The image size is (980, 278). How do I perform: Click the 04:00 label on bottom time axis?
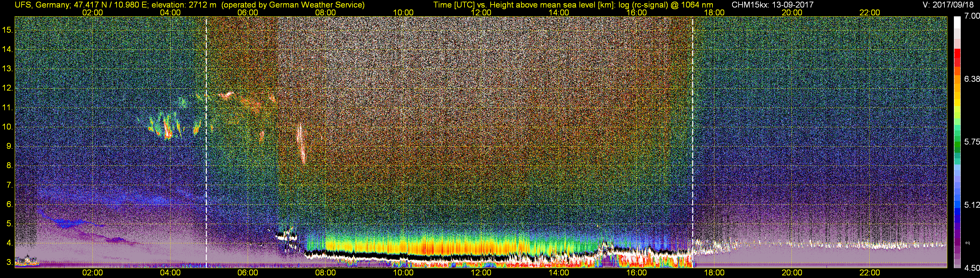[x=170, y=273]
